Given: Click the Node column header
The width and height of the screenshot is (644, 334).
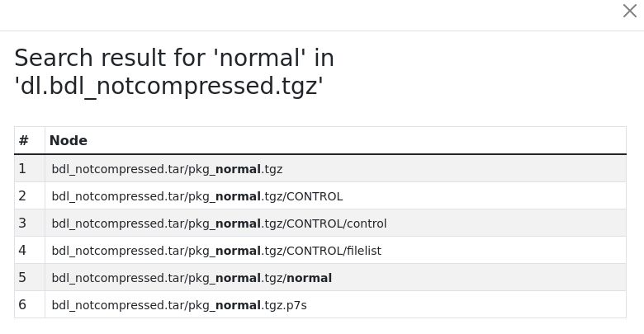Looking at the screenshot, I should [x=69, y=141].
